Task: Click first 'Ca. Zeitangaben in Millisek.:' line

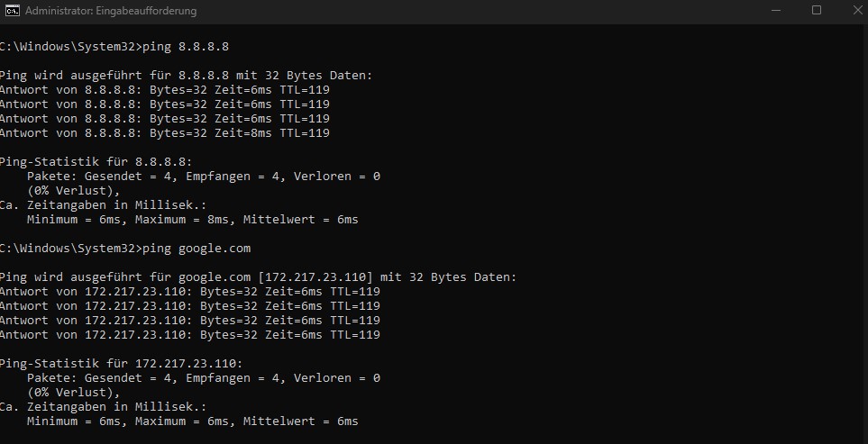Action: pos(103,205)
